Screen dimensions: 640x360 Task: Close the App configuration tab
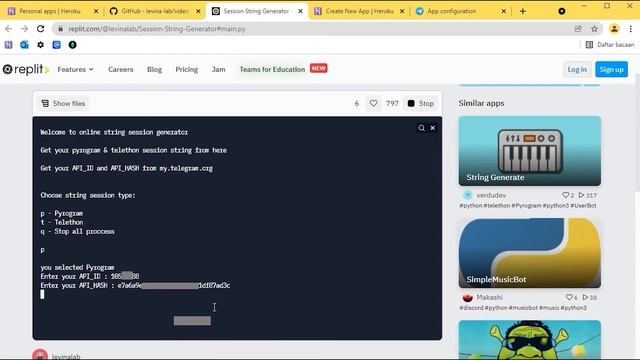[x=504, y=11]
